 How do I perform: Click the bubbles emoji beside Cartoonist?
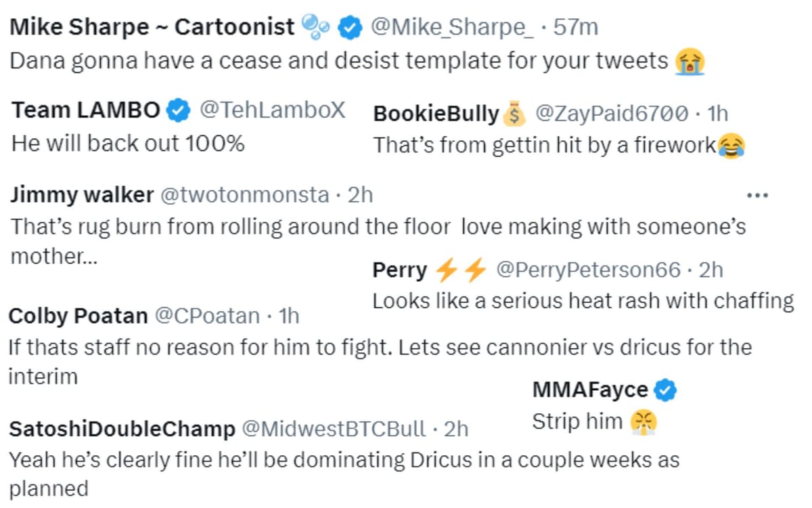click(x=315, y=26)
